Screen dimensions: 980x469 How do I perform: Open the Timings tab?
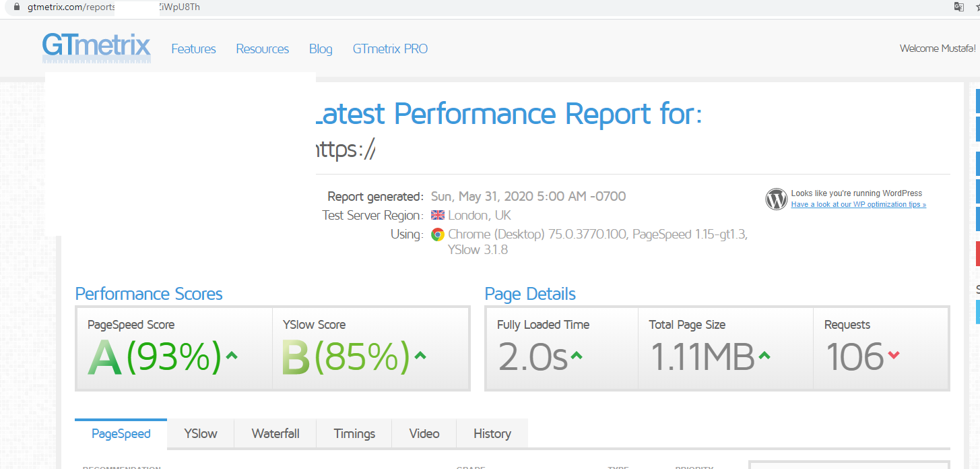[x=354, y=433]
